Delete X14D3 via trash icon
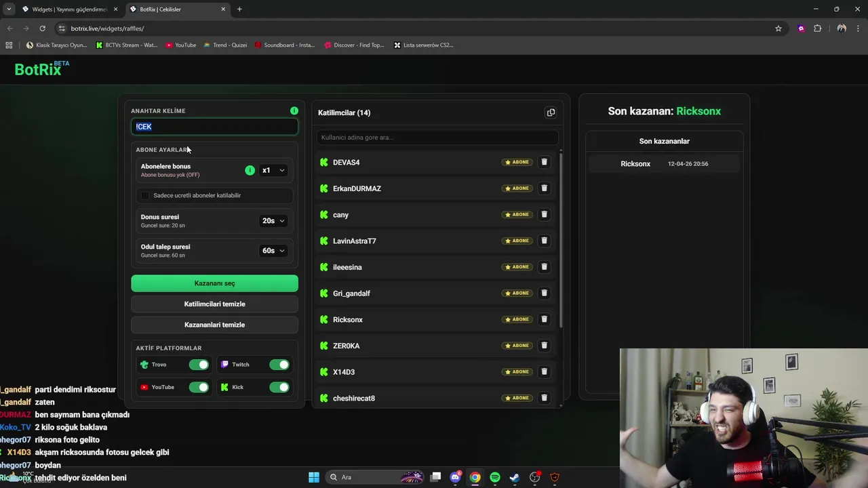 tap(544, 371)
